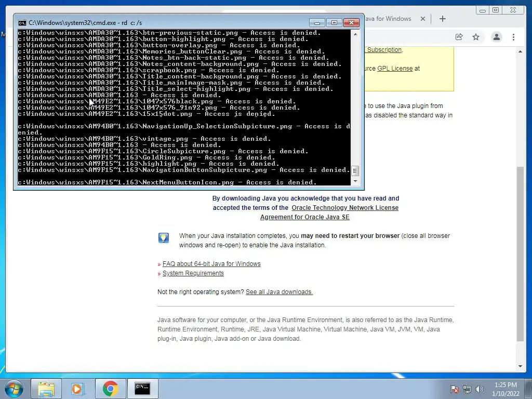The width and height of the screenshot is (532, 399).
Task: Minimize the Chrome window
Action: [483, 10]
